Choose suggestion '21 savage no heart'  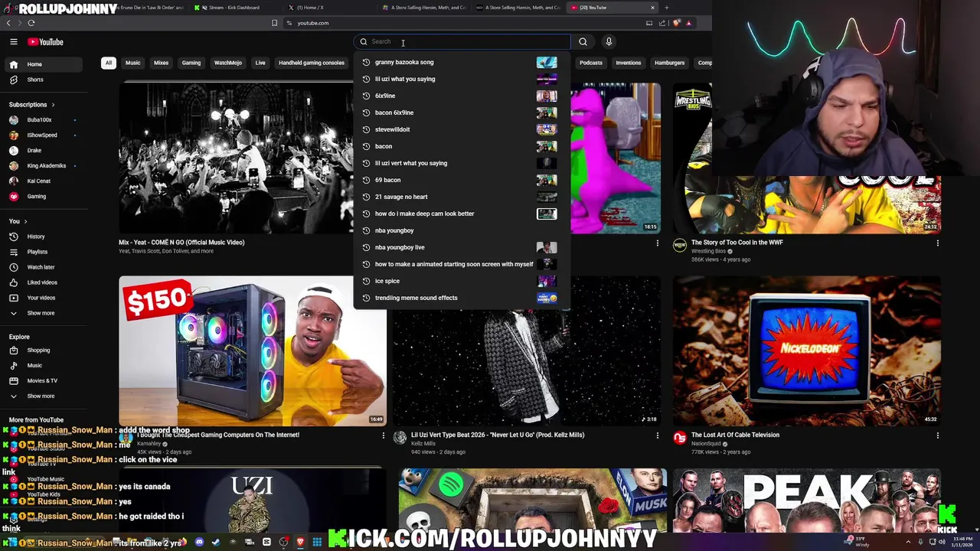point(462,197)
